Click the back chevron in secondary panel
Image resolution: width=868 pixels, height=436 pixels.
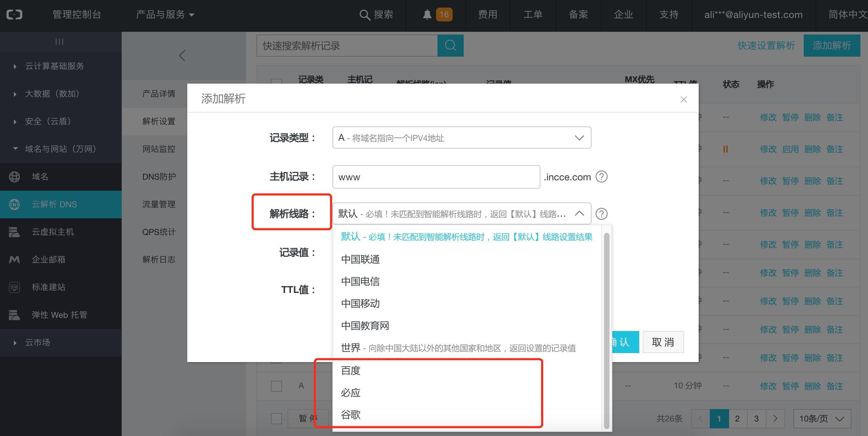click(182, 55)
